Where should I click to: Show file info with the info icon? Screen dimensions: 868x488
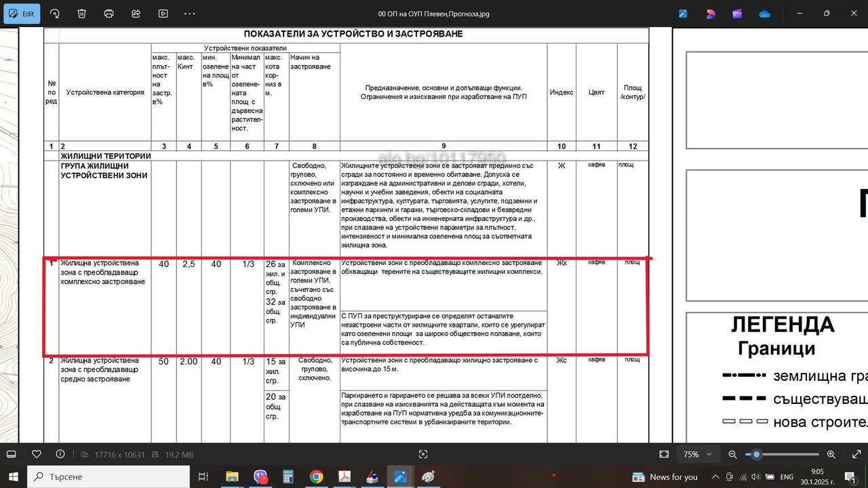click(60, 454)
